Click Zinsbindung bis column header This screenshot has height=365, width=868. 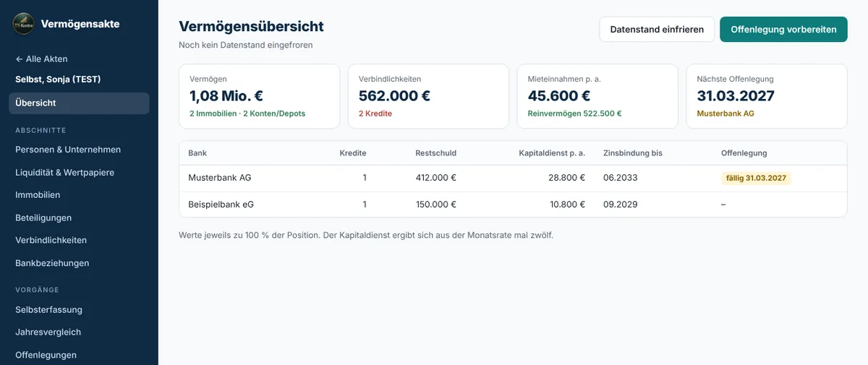(x=633, y=153)
